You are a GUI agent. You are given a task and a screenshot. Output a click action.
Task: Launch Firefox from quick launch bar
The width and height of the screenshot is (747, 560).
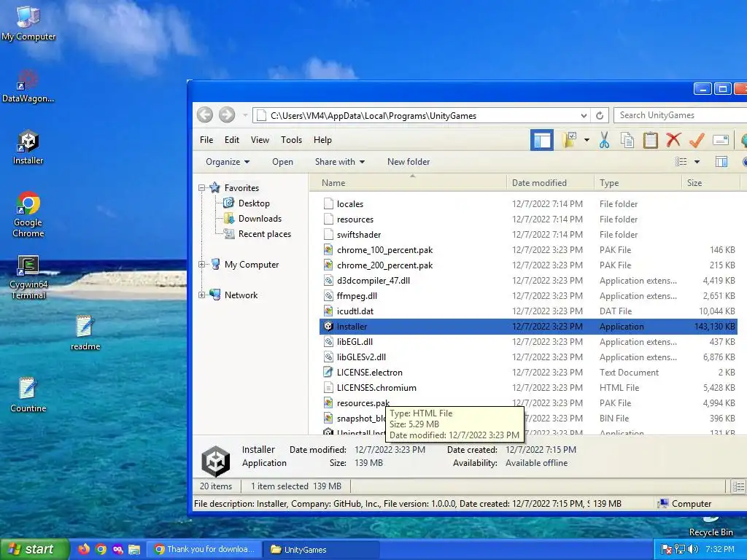click(x=84, y=549)
